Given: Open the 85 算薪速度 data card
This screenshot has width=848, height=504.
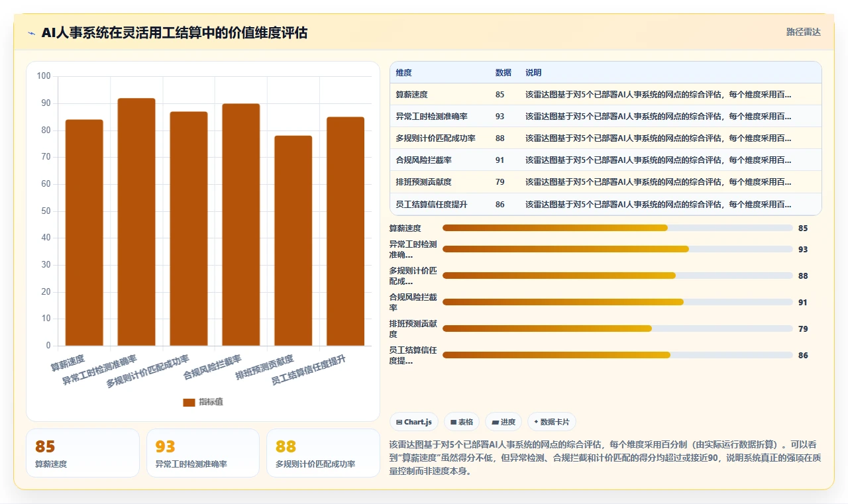Looking at the screenshot, I should point(83,453).
